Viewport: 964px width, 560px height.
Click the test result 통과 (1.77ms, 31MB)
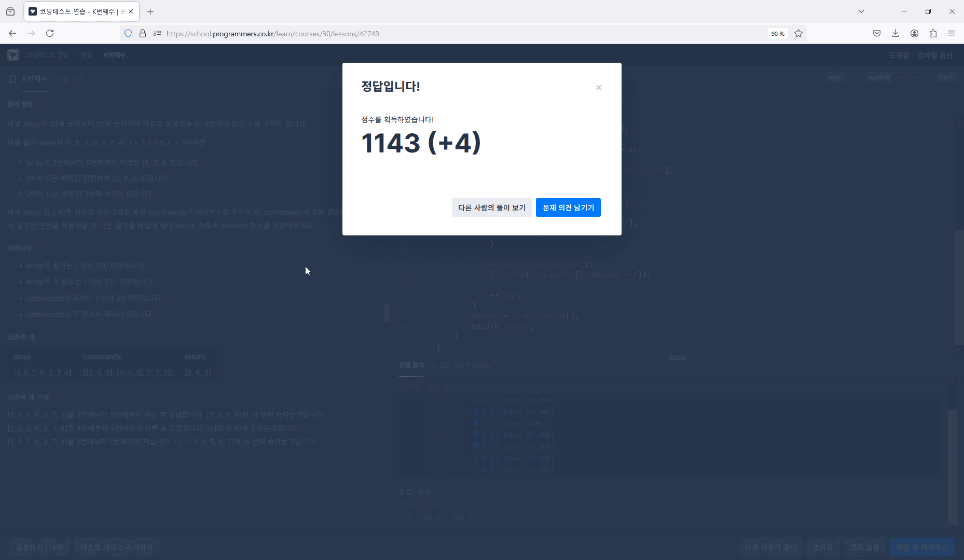(x=509, y=423)
